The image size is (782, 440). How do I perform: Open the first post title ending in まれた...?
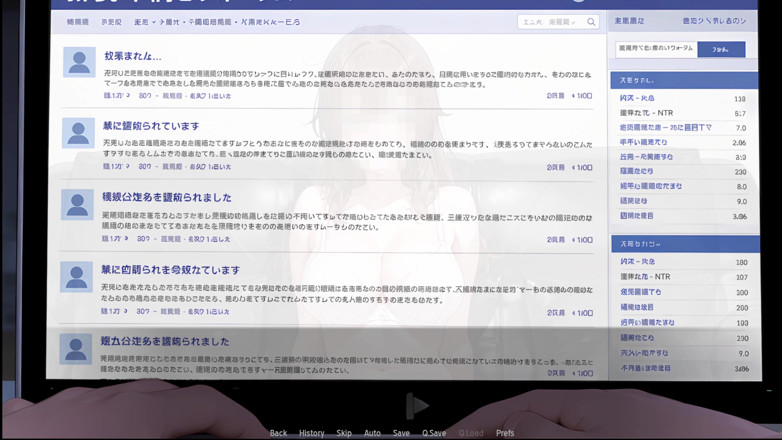point(133,56)
